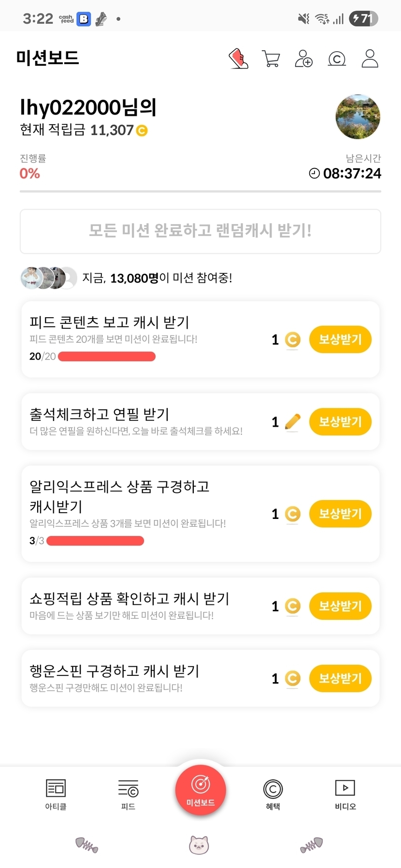
Task: Go to the 비디오 tab
Action: (345, 794)
